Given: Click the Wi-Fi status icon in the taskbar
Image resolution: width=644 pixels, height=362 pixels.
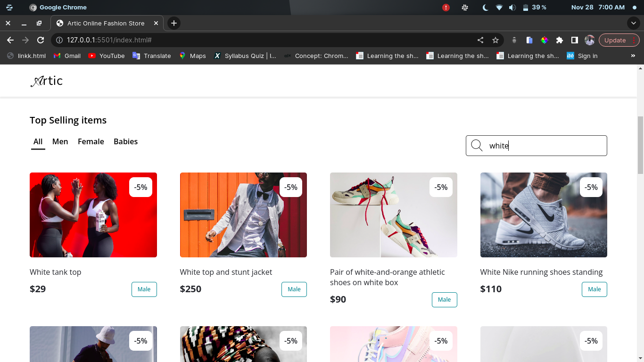Looking at the screenshot, I should pyautogui.click(x=499, y=7).
